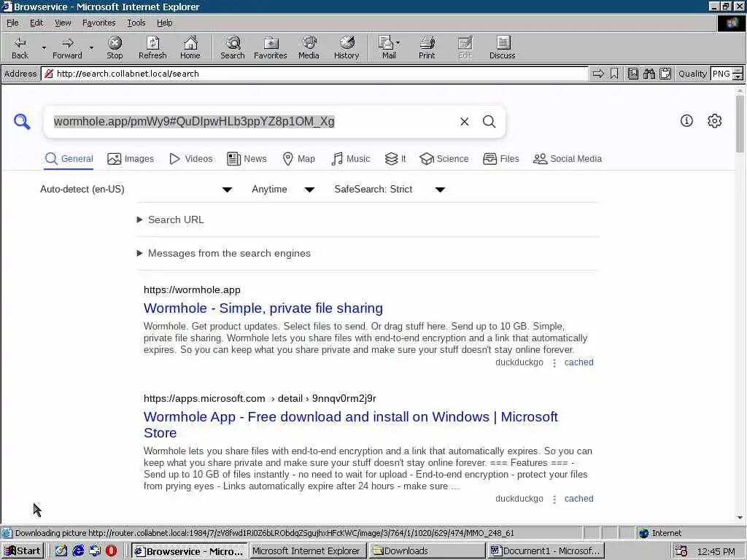Switch to Microsoft Internet Explorer taskbar button
The width and height of the screenshot is (747, 560).
pyautogui.click(x=307, y=551)
